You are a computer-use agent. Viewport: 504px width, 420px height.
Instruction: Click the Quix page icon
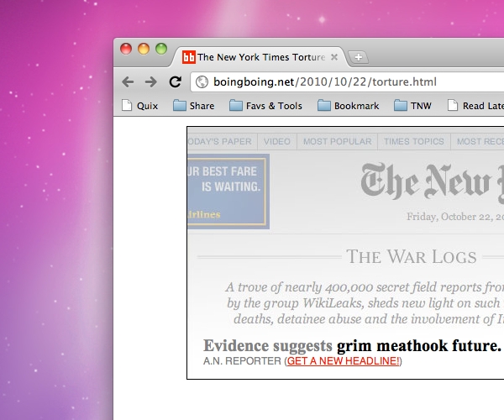(x=127, y=105)
